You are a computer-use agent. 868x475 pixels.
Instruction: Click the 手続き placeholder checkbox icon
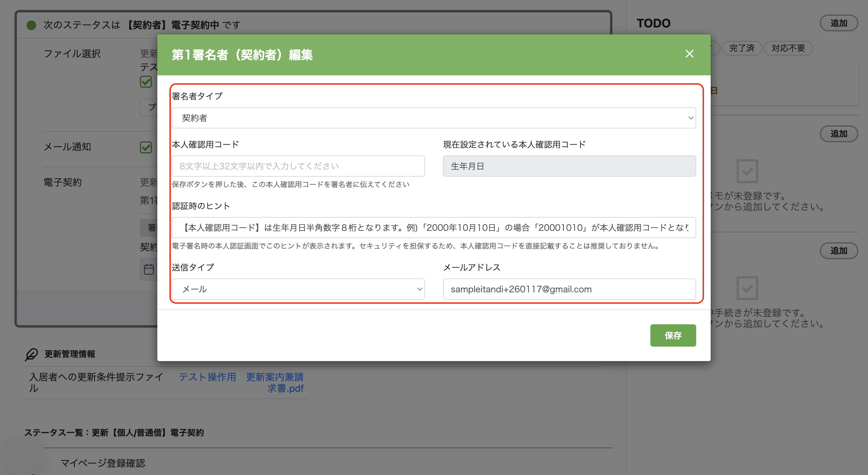747,288
